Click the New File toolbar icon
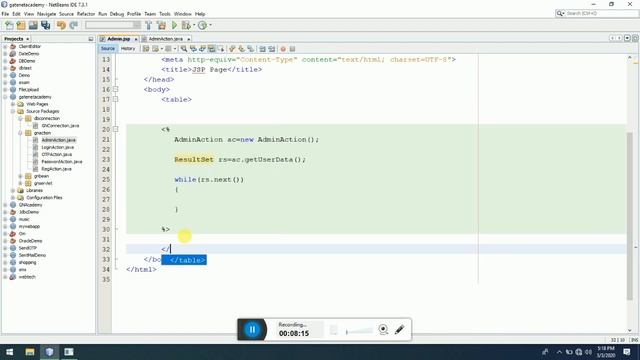The width and height of the screenshot is (640, 360). tap(9, 25)
